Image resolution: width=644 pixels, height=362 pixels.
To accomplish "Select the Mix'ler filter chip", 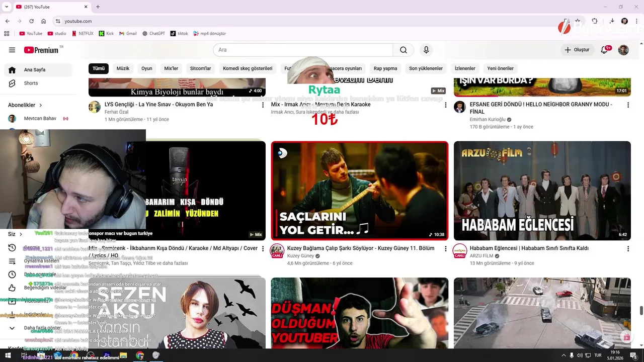I will (x=171, y=68).
